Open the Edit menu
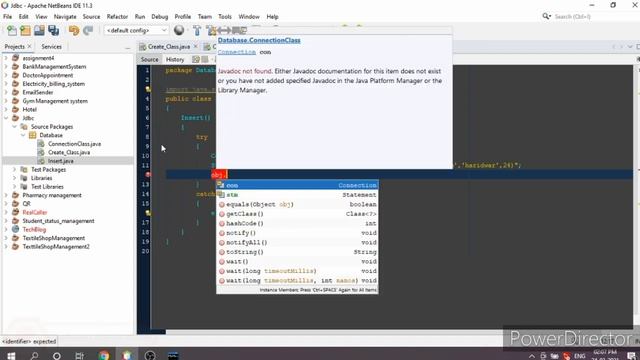Screen dimensions: 640x360 tap(23, 17)
